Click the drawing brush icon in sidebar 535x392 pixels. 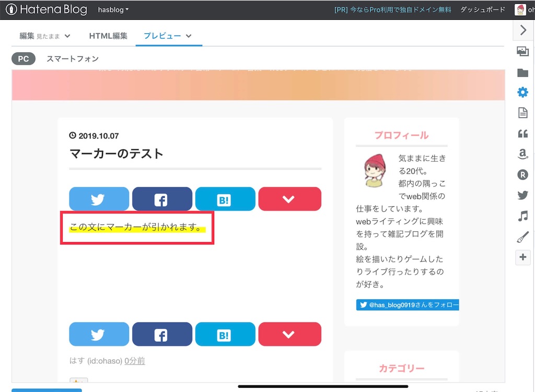point(522,236)
